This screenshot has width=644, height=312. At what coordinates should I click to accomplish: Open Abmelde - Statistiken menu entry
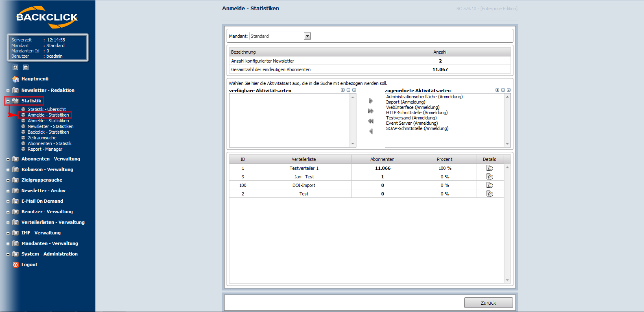(x=48, y=121)
